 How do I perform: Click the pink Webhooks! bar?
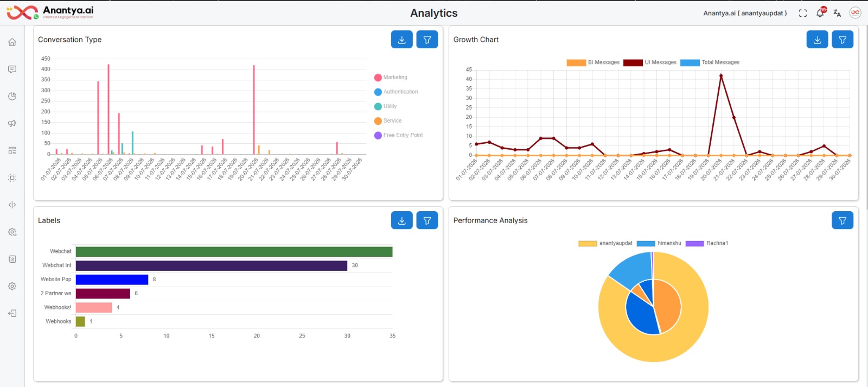[x=94, y=308]
